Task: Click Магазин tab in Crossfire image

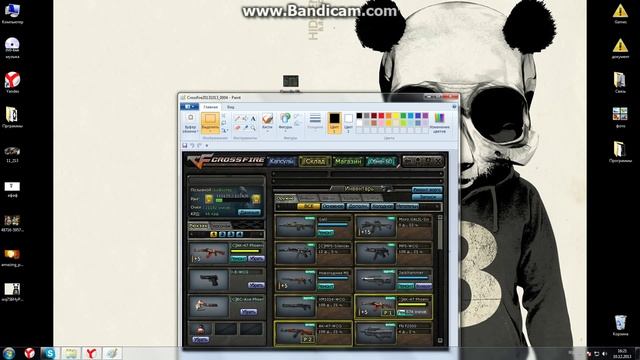Action: tap(348, 161)
